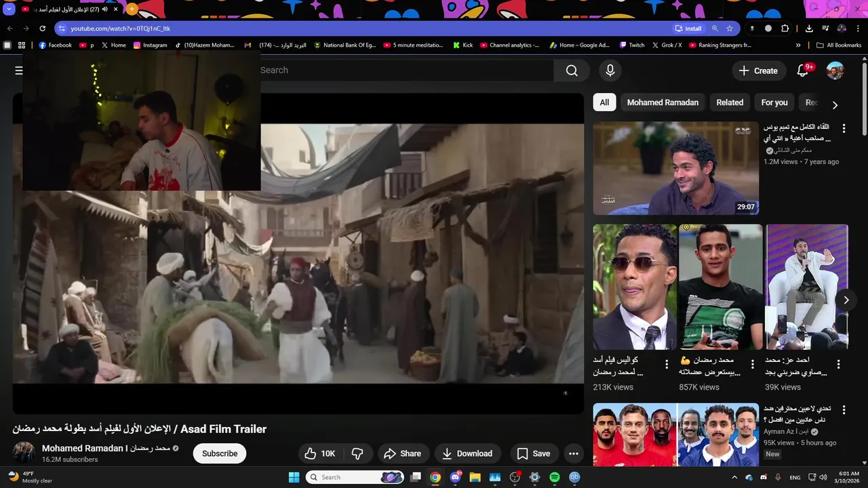
Task: Open options for the 1.2M views video
Action: (844, 129)
